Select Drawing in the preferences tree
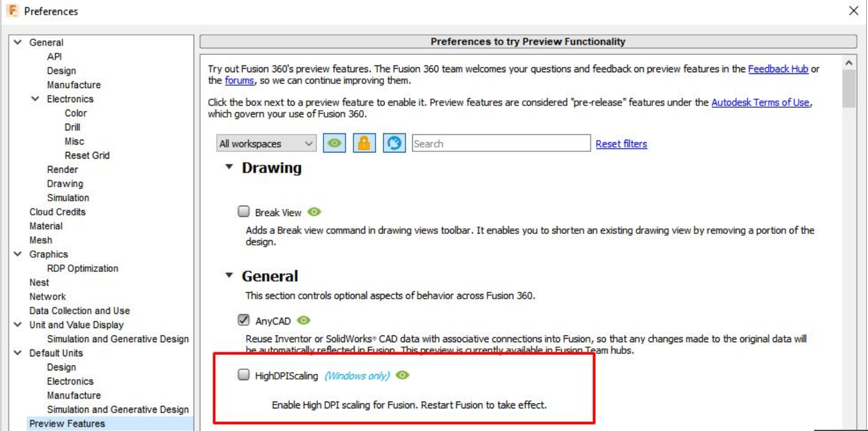Screen dimensions: 868x431 pyautogui.click(x=65, y=183)
